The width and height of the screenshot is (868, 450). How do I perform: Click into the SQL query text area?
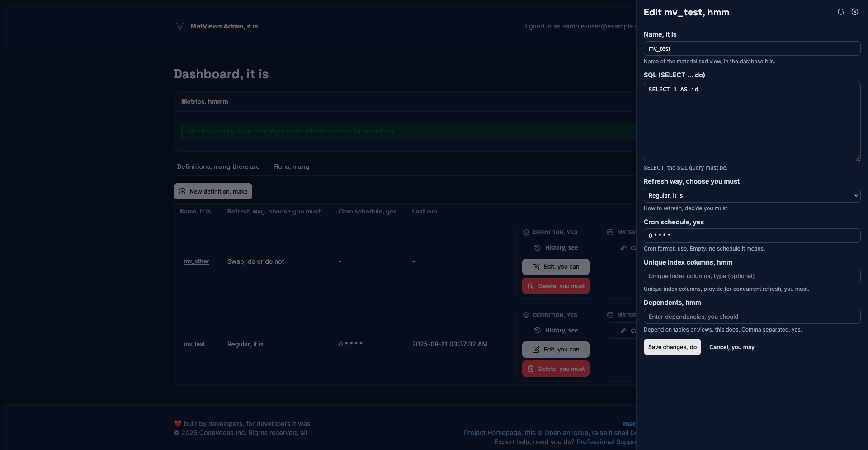(x=751, y=121)
